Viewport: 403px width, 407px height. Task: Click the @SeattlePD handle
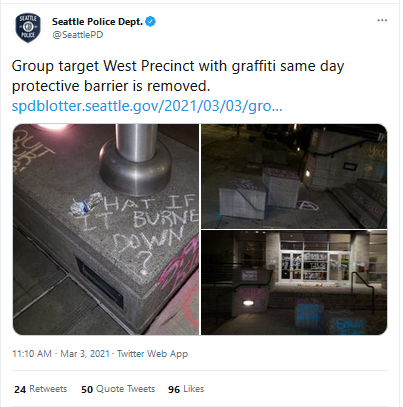coord(78,35)
